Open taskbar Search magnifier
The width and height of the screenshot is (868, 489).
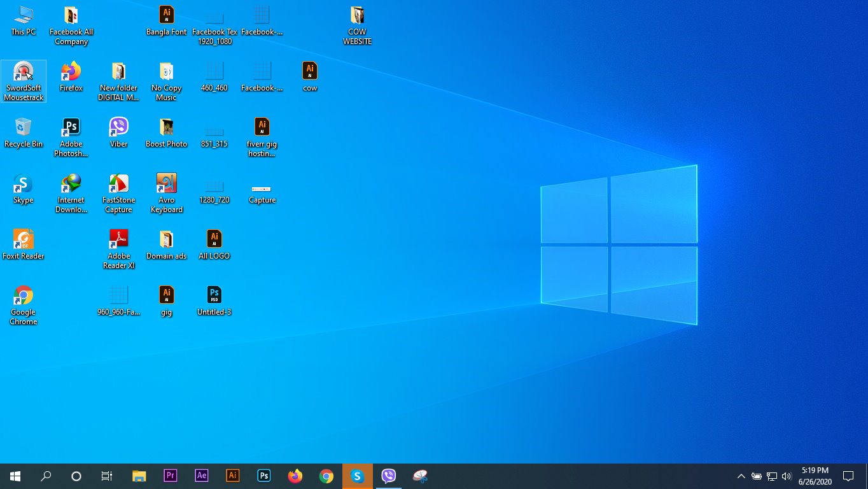(x=46, y=476)
